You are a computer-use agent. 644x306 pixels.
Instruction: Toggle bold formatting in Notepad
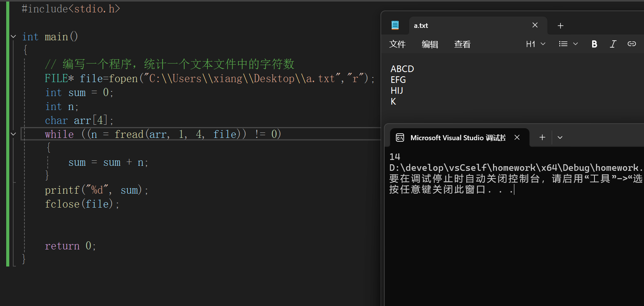594,44
